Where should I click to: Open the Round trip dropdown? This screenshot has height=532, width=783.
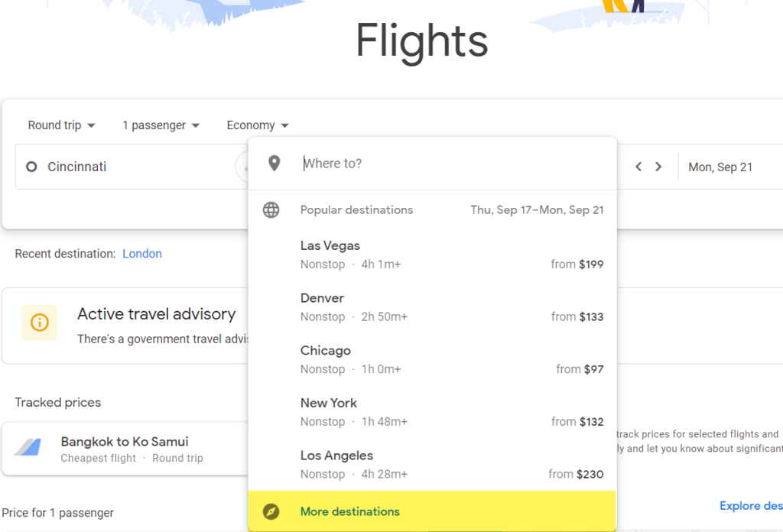[61, 125]
